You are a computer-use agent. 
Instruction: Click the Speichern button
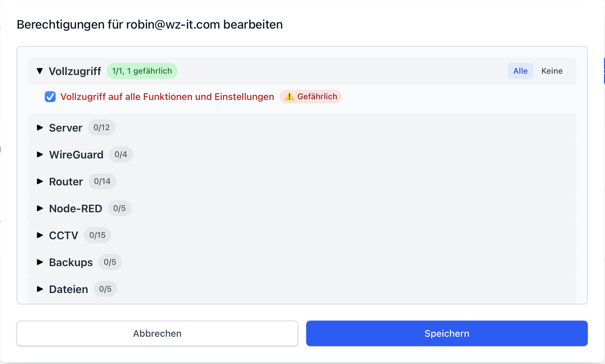(446, 333)
